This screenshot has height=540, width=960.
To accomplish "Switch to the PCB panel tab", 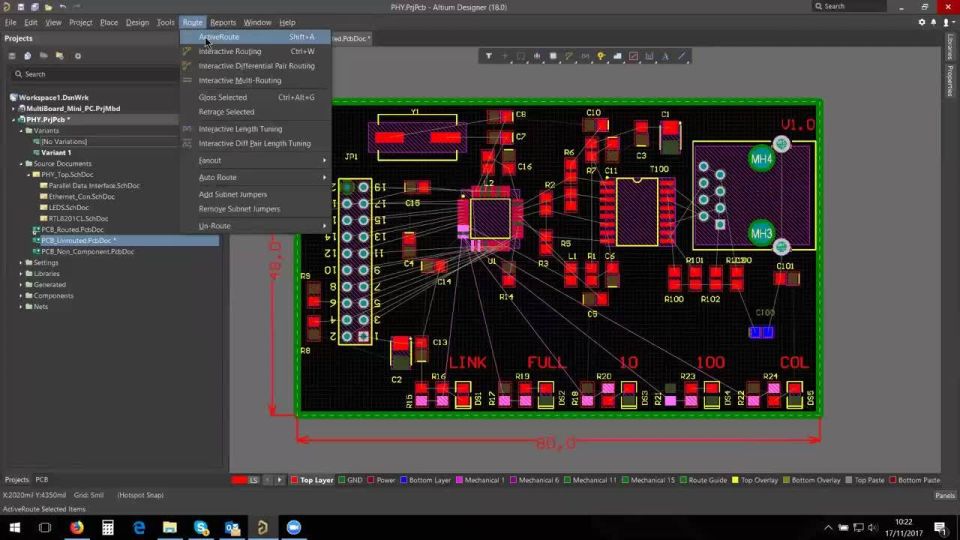I will point(42,479).
